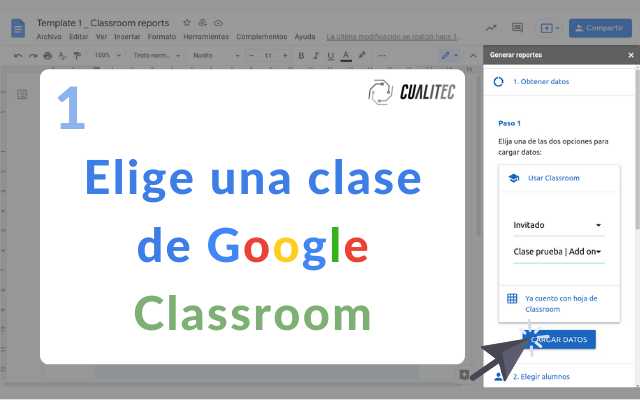Click the font size 11 field

268,56
